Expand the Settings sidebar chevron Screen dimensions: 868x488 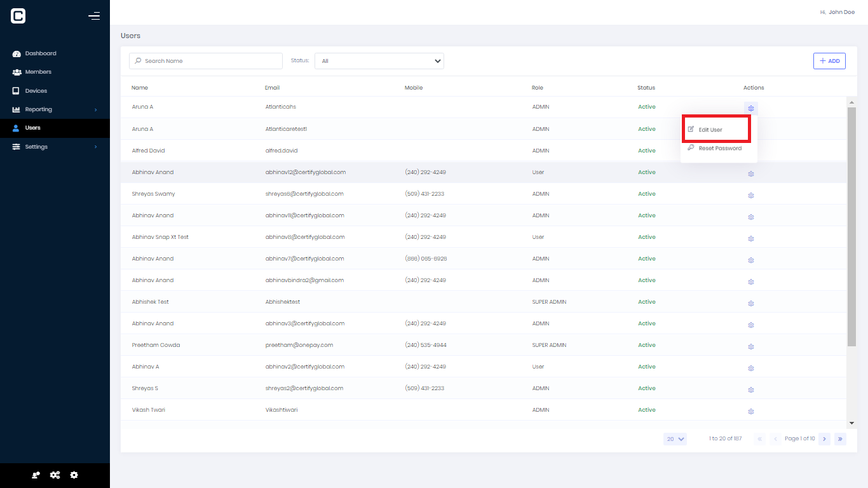coord(96,146)
